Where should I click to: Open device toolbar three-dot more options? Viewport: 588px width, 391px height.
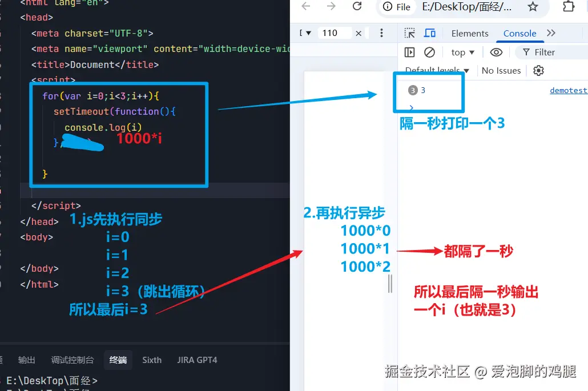tap(381, 33)
